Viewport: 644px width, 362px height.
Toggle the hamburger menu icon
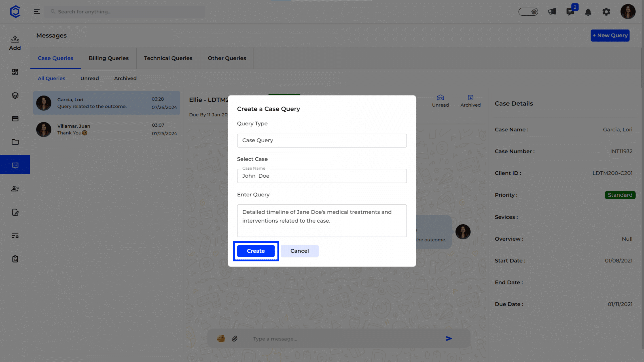37,11
